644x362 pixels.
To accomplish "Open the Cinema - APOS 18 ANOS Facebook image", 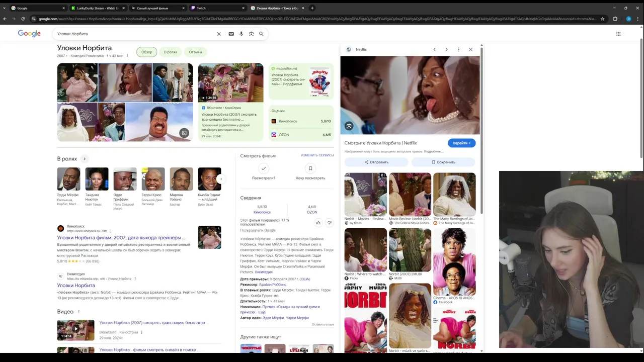I will (454, 262).
